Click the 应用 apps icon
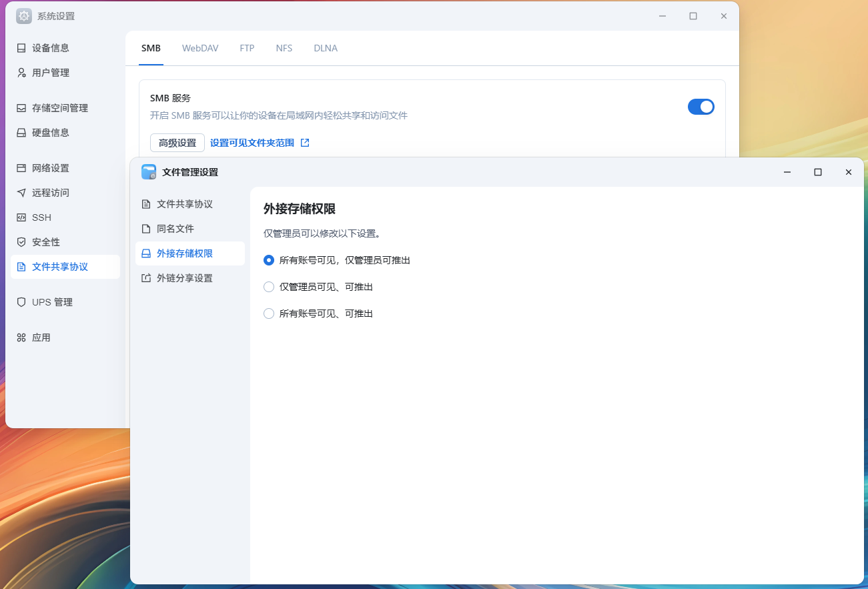The height and width of the screenshot is (589, 868). click(x=21, y=338)
